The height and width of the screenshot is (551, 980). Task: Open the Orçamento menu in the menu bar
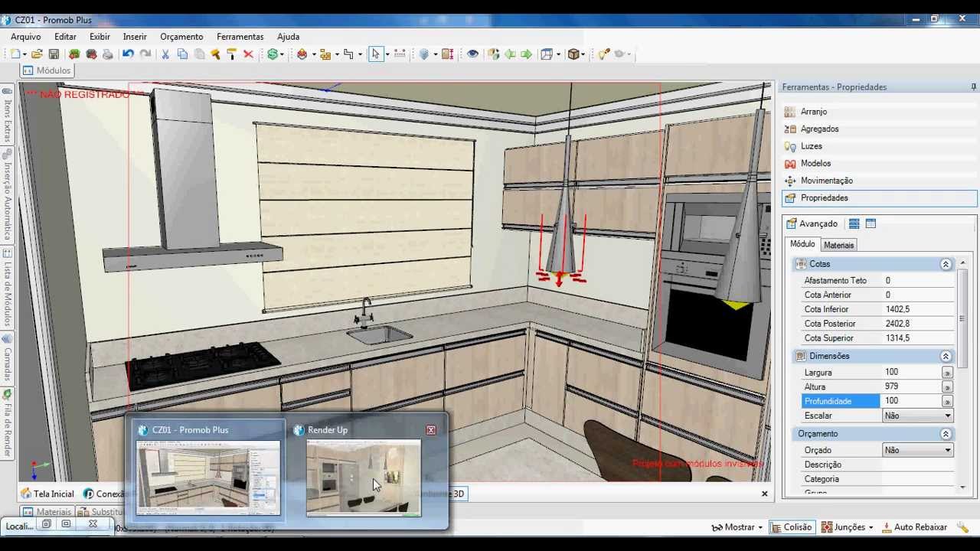point(181,37)
